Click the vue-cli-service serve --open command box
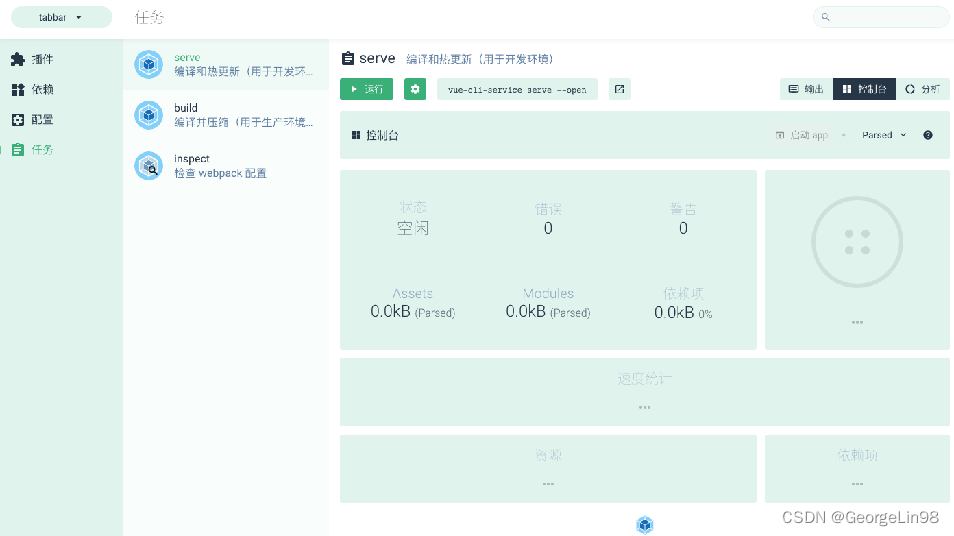 (x=517, y=89)
